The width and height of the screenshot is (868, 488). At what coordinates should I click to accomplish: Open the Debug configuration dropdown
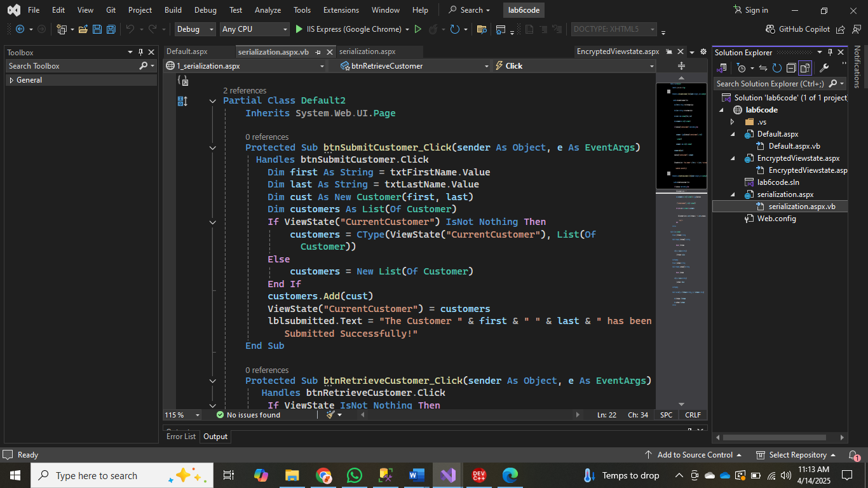tap(195, 29)
